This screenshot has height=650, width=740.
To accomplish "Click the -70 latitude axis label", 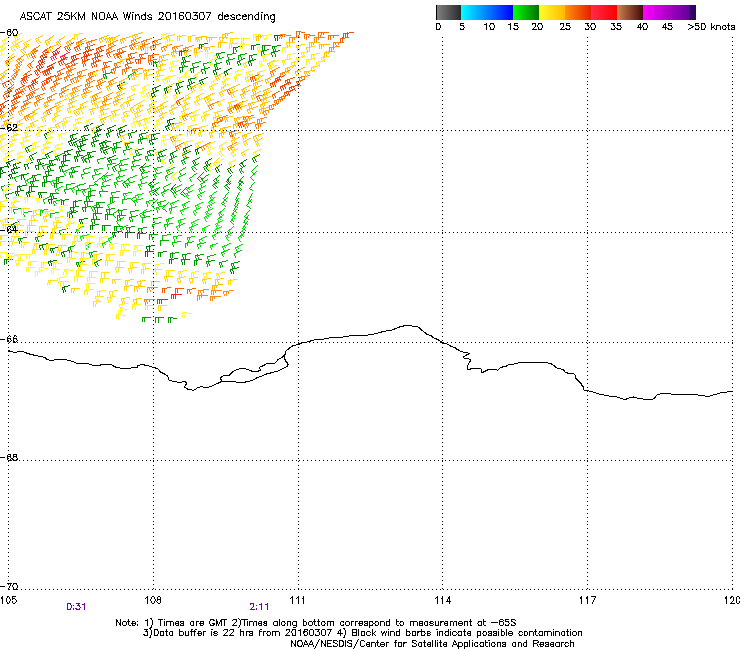I will point(9,586).
